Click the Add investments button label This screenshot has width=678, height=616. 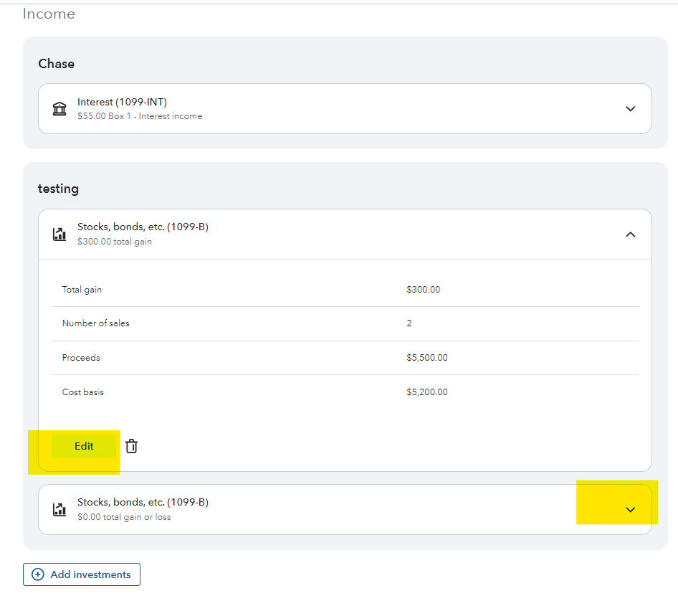tap(90, 574)
